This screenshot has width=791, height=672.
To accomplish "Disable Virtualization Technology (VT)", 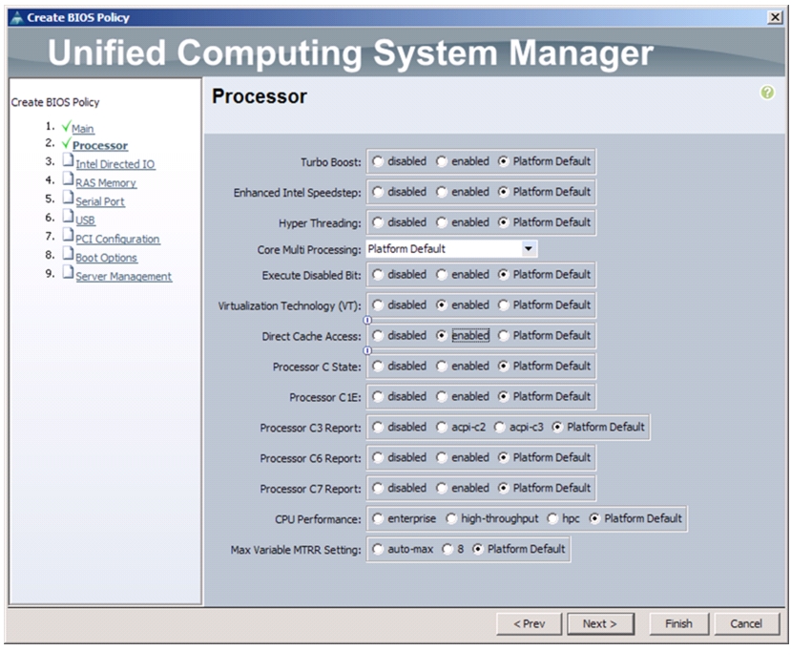I will click(378, 305).
